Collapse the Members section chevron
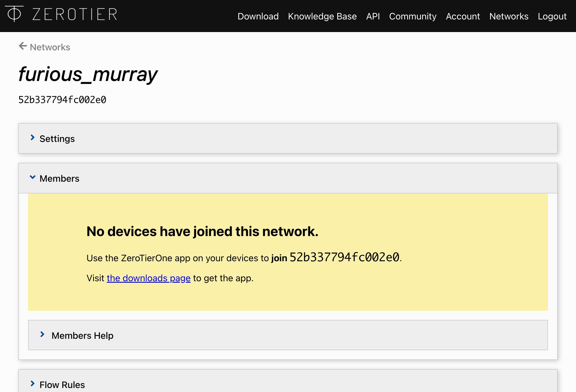The width and height of the screenshot is (576, 392). pyautogui.click(x=33, y=178)
